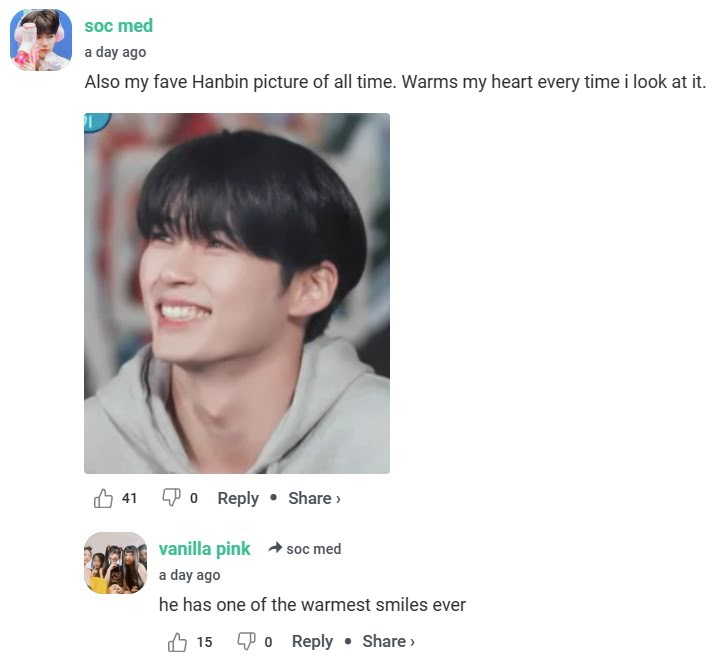Click the dislike count on soc med's comment
This screenshot has width=723, height=662.
194,498
